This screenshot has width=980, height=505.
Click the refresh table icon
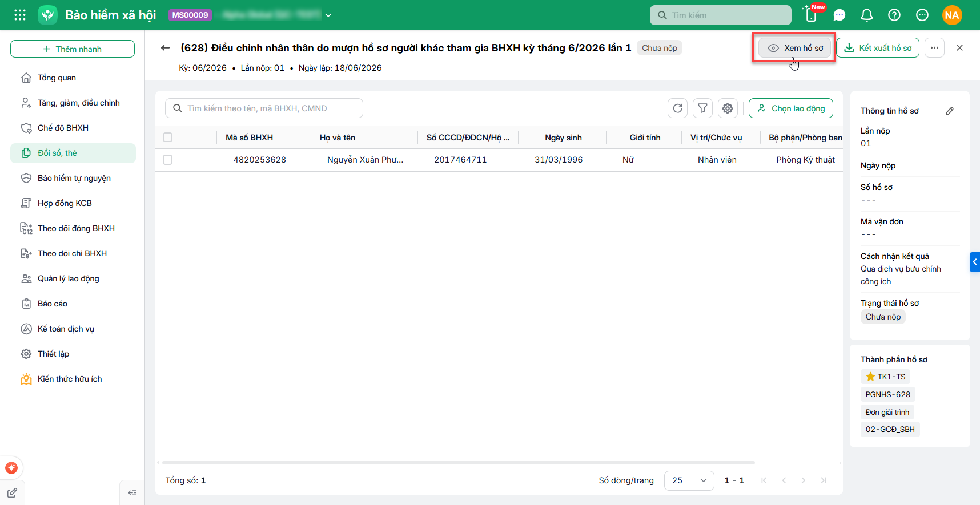[678, 108]
